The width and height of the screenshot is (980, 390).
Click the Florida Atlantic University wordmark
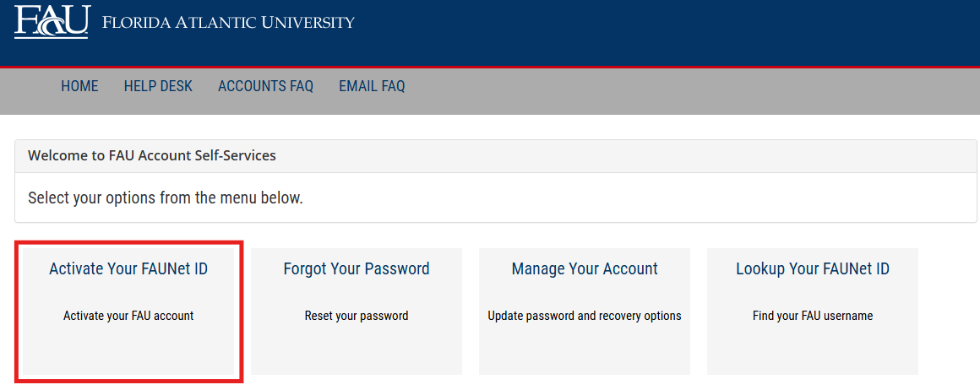(x=227, y=23)
